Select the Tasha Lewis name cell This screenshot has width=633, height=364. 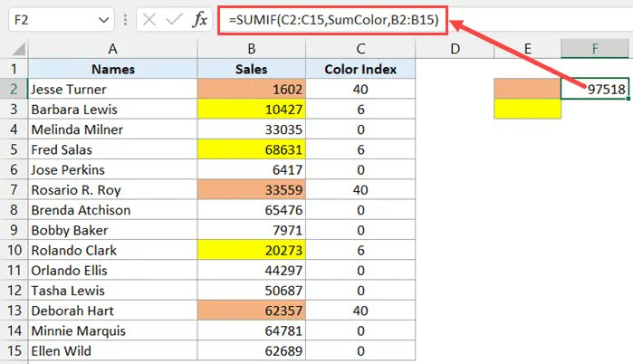coord(112,290)
